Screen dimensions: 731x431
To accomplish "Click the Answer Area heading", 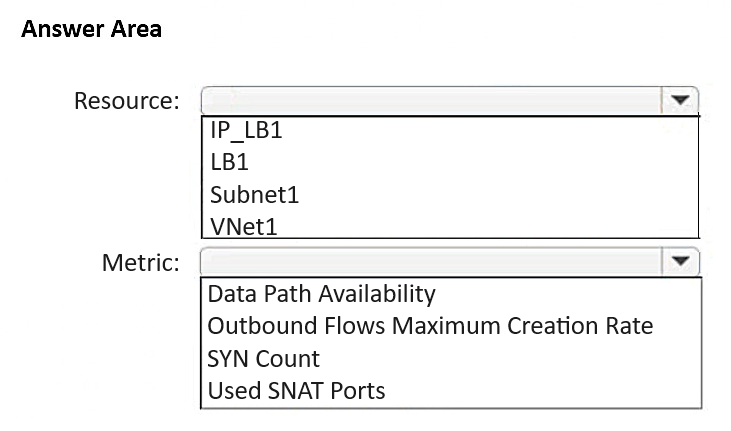I will pos(91,29).
